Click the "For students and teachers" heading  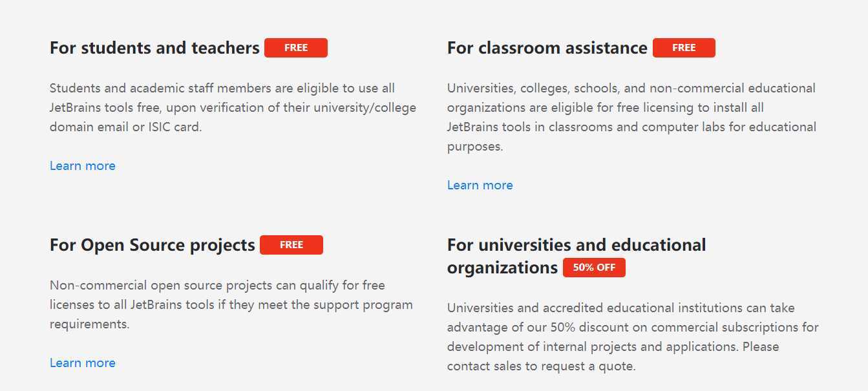[x=154, y=48]
